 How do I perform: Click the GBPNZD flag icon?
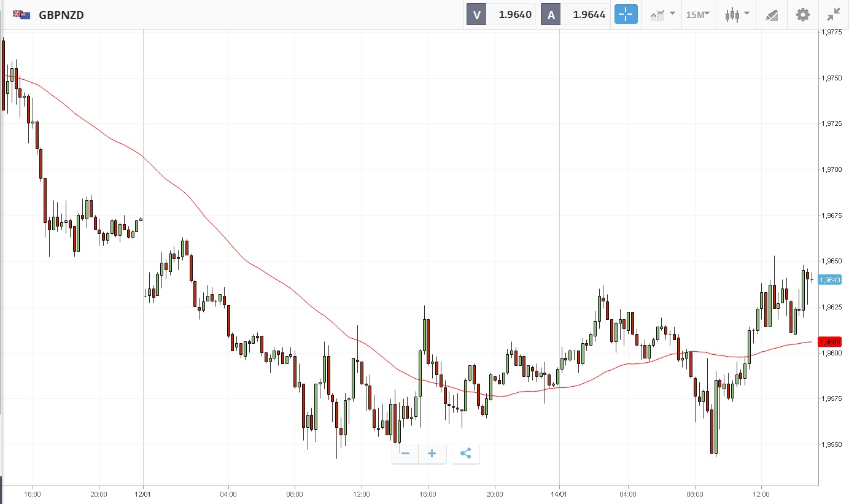pyautogui.click(x=21, y=15)
